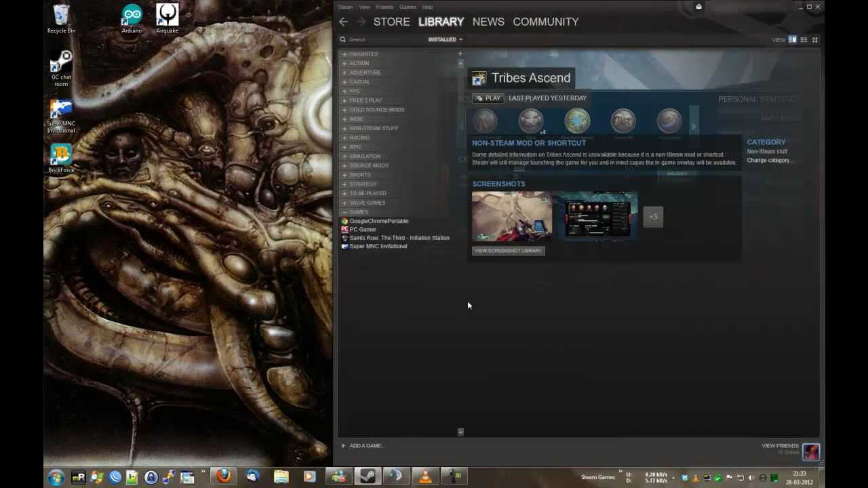
Task: Open the GC chat room desktop shortcut
Action: tap(61, 68)
